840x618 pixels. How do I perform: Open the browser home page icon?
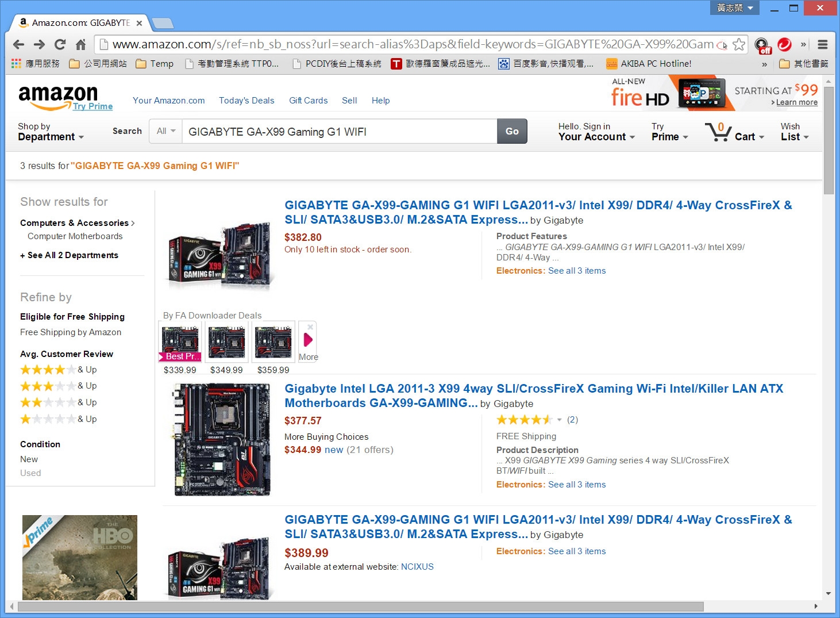coord(80,44)
